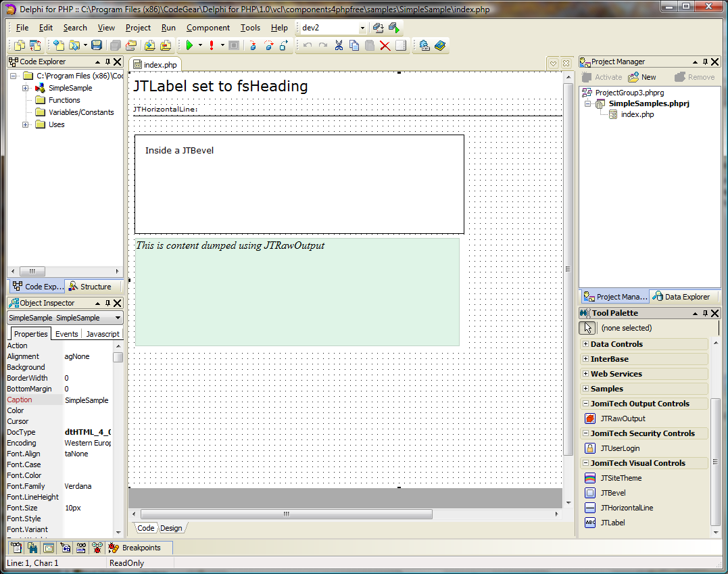Click the green Run button in toolbar
This screenshot has height=574, width=728.
point(189,45)
